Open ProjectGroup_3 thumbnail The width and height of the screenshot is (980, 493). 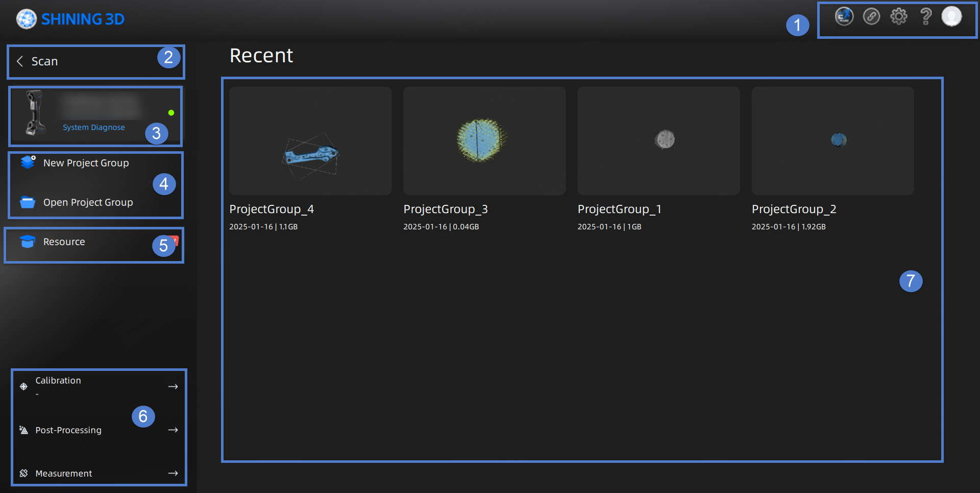click(484, 141)
